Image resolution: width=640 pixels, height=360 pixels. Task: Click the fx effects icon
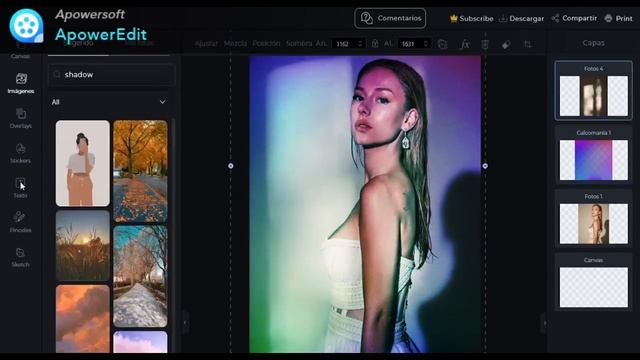point(464,44)
